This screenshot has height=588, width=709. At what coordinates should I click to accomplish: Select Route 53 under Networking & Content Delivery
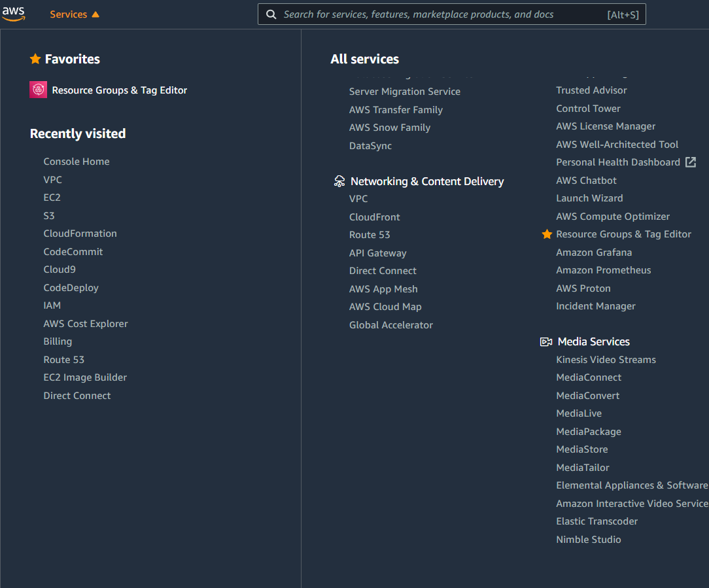(x=370, y=234)
